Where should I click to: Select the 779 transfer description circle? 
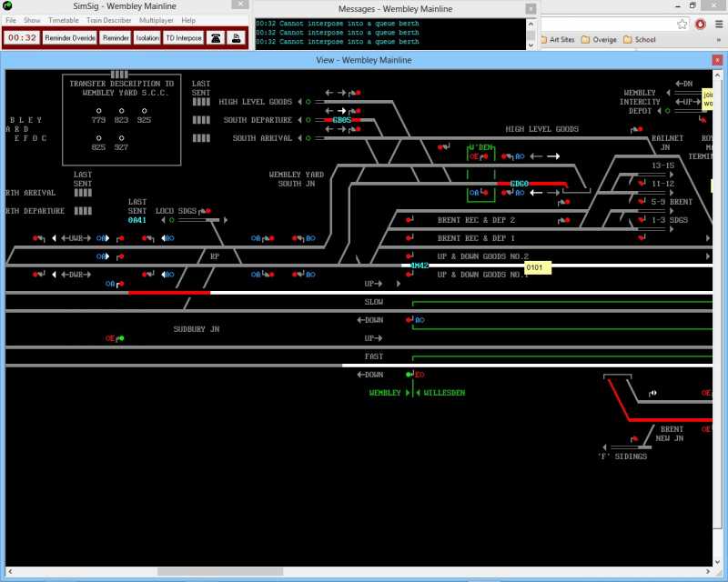(98, 111)
